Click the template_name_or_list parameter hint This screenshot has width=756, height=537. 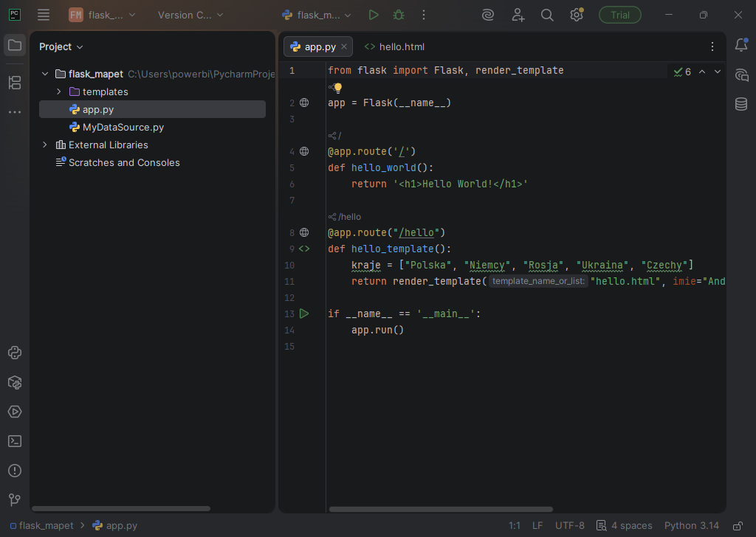pyautogui.click(x=538, y=281)
